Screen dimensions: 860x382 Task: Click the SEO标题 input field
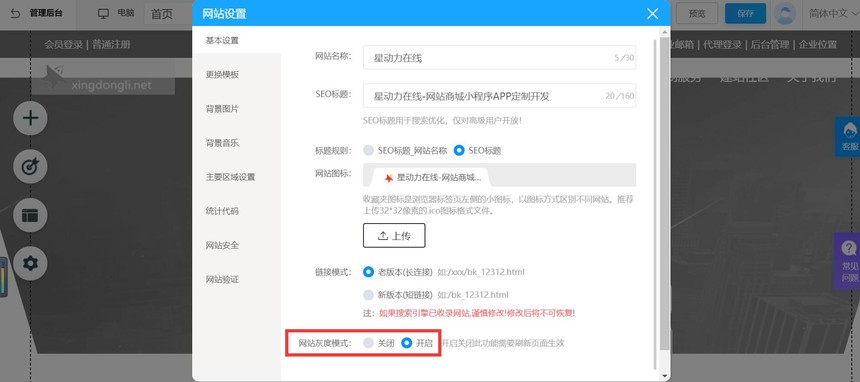pyautogui.click(x=499, y=96)
